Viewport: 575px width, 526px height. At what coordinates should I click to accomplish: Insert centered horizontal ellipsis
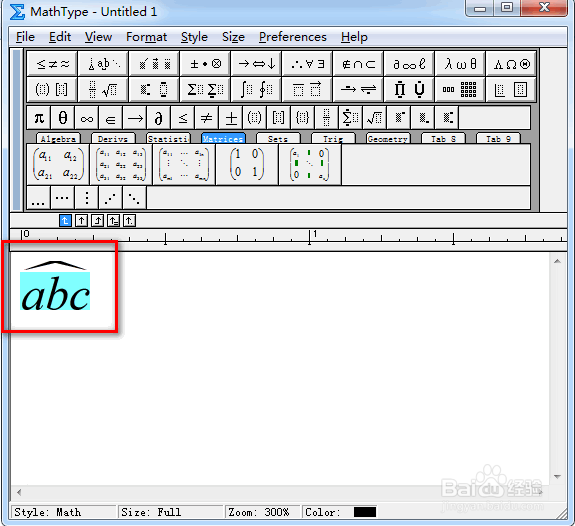pyautogui.click(x=62, y=198)
